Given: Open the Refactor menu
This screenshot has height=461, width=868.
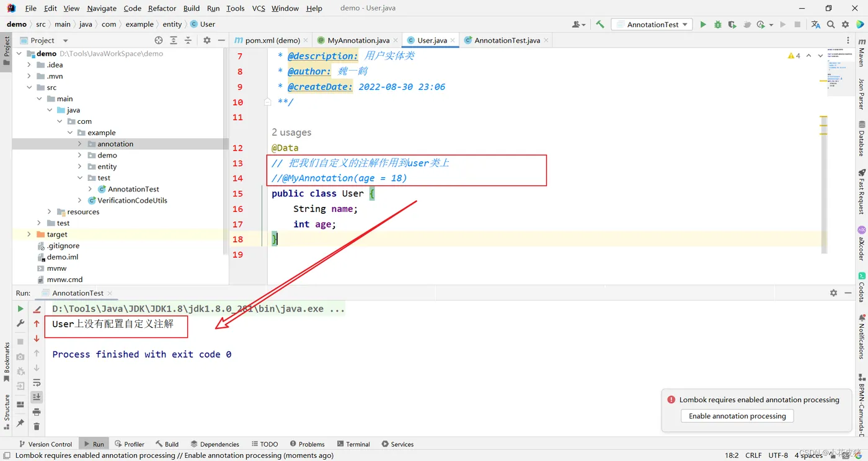Looking at the screenshot, I should tap(162, 8).
